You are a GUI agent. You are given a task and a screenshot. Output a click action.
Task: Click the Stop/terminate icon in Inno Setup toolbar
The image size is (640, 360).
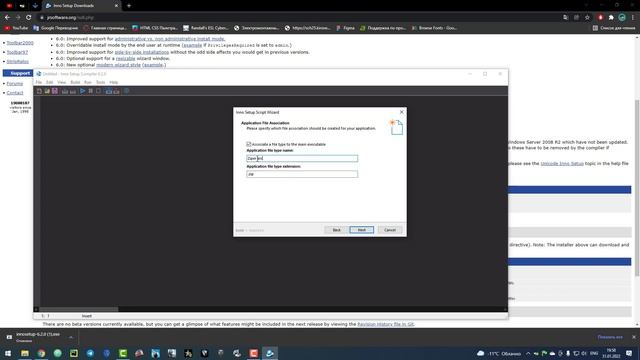tap(98, 91)
